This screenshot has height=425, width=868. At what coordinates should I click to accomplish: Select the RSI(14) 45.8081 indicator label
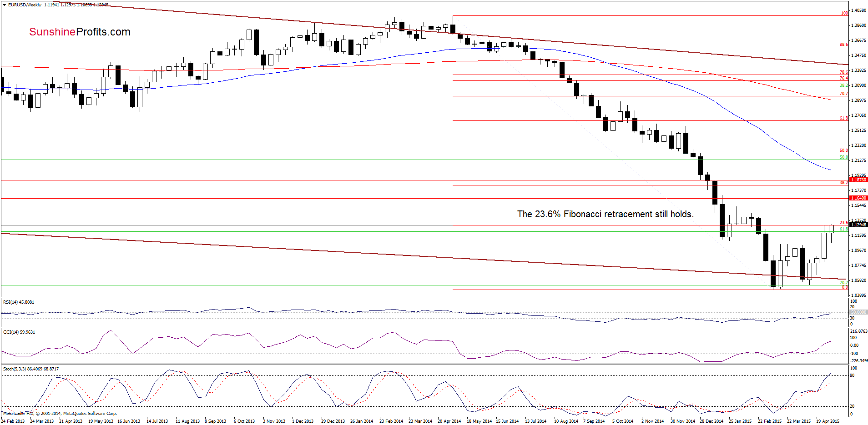coord(19,302)
